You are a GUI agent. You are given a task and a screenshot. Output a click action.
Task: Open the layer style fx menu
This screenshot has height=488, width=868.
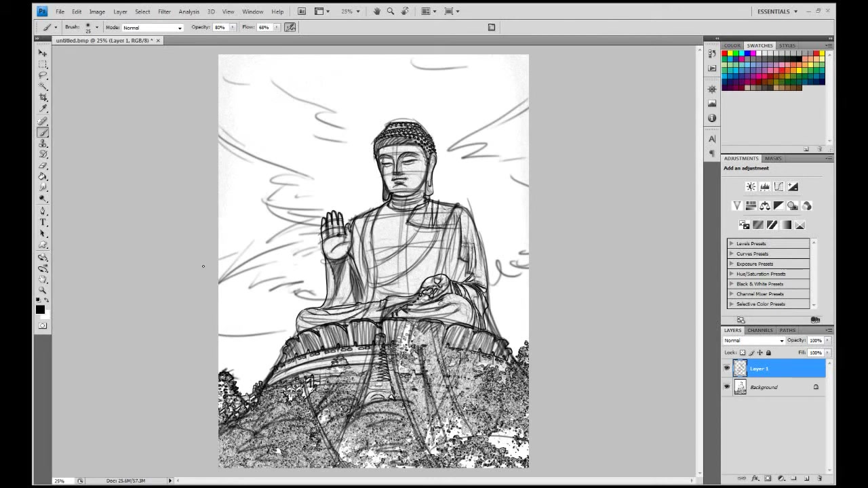[755, 479]
